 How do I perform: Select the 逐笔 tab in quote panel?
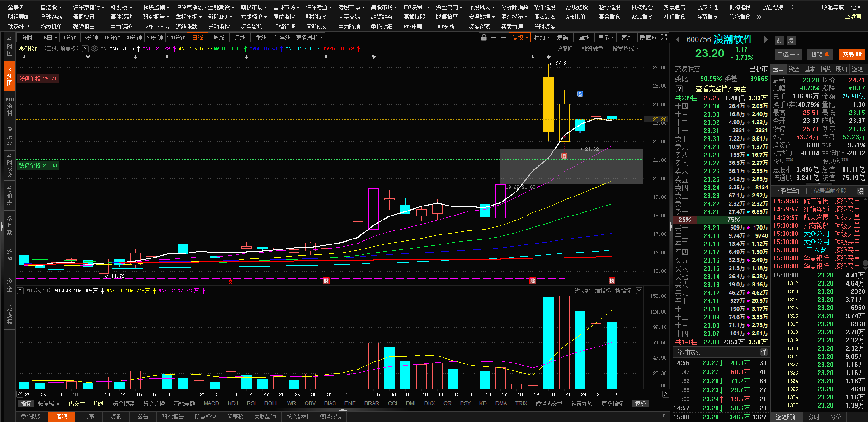[x=857, y=69]
